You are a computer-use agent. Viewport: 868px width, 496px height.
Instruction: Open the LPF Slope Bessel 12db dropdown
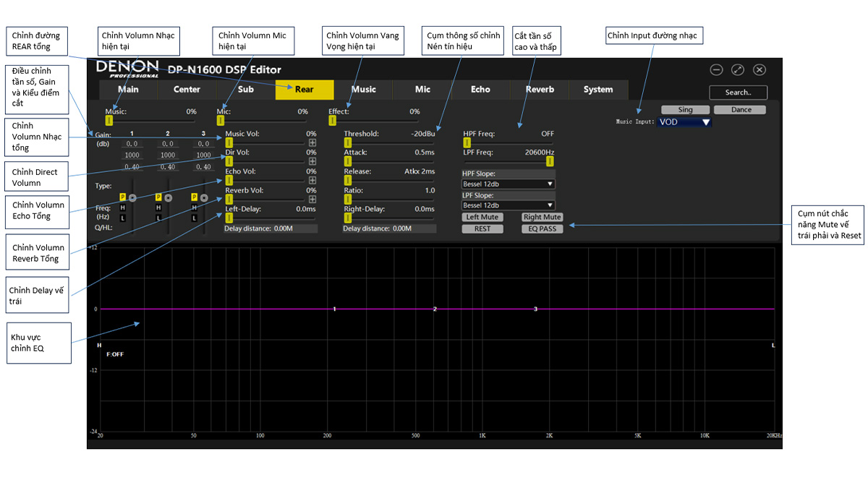[x=509, y=205]
